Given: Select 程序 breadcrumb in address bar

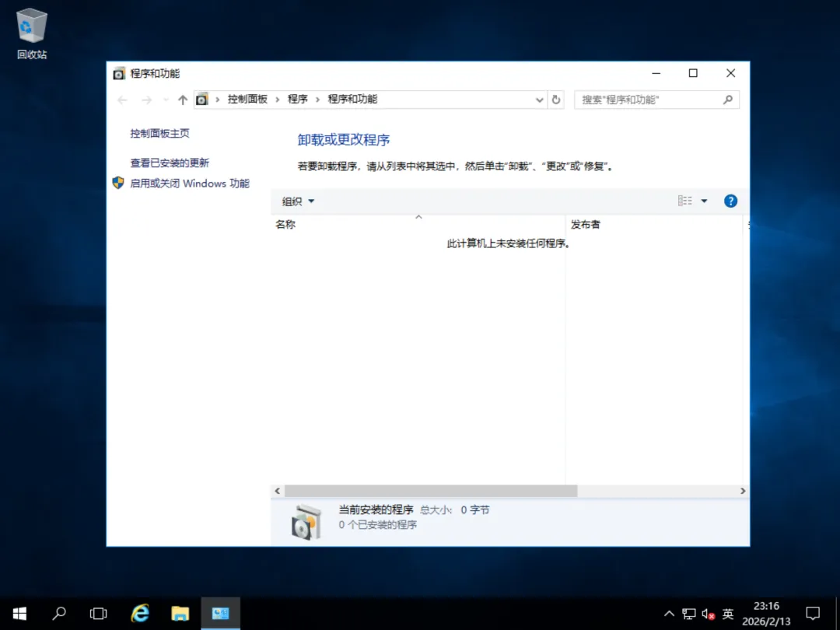Looking at the screenshot, I should (x=298, y=99).
